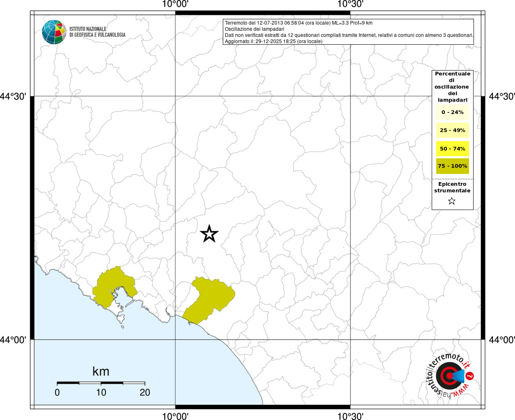The width and height of the screenshot is (515, 420).
Task: Click the top 10°00' longitude label
Action: [175, 4]
